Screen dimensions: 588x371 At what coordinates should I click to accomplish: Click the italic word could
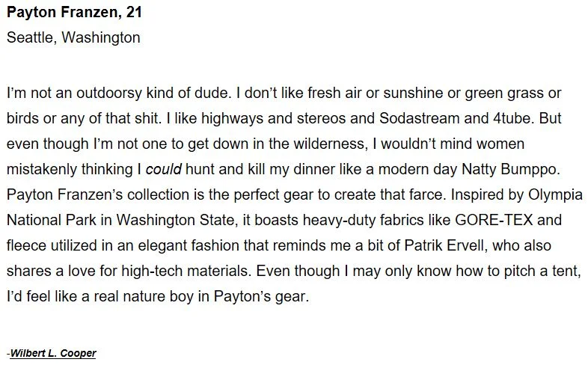[x=164, y=169]
